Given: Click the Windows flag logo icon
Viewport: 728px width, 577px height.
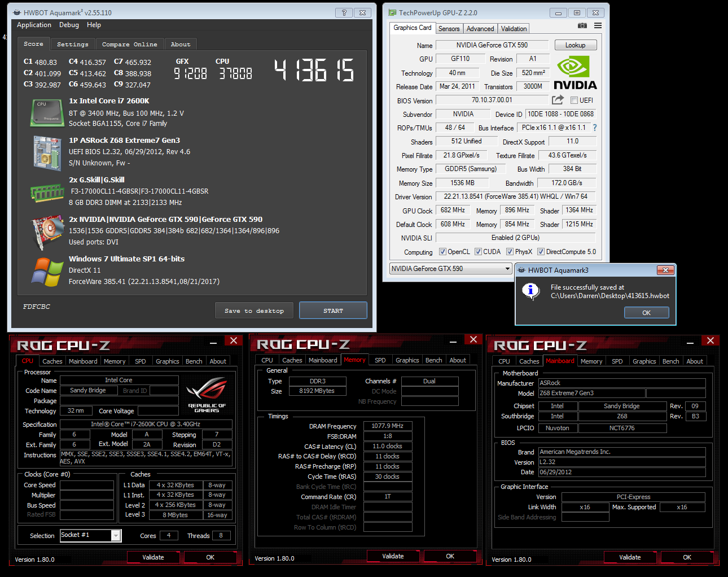Looking at the screenshot, I should click(47, 272).
